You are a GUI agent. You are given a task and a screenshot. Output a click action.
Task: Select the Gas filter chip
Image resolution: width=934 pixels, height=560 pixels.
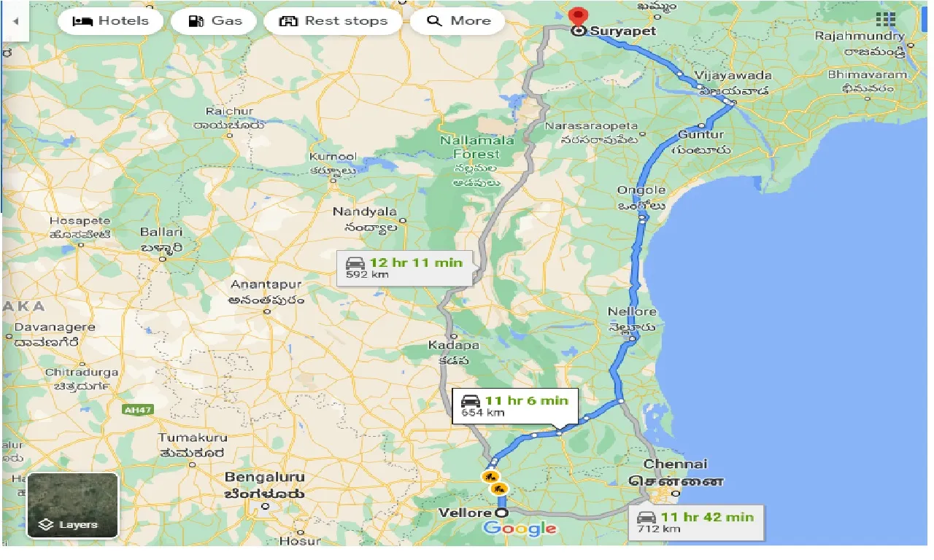coord(215,21)
